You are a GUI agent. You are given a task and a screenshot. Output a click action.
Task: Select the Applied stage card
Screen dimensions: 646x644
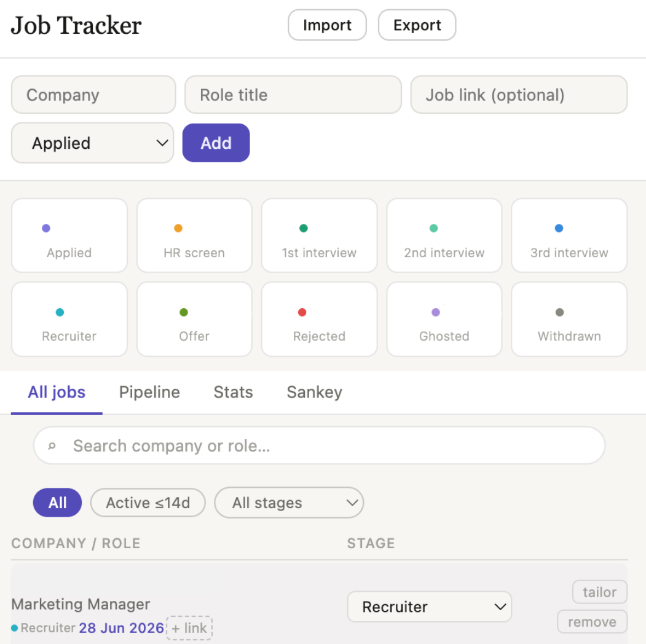coord(69,236)
